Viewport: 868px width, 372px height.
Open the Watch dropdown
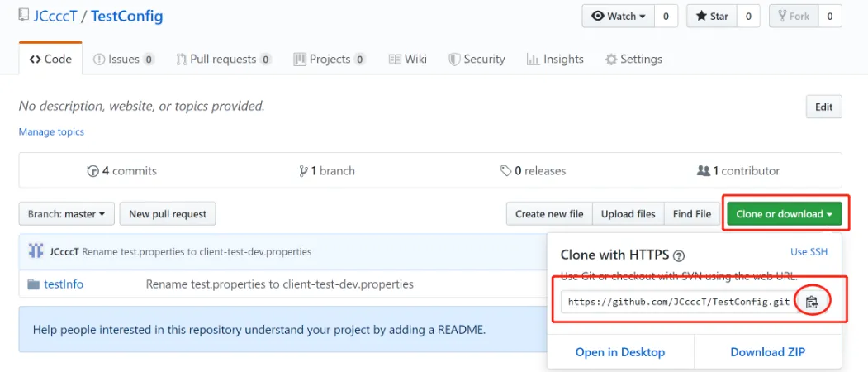pyautogui.click(x=619, y=16)
